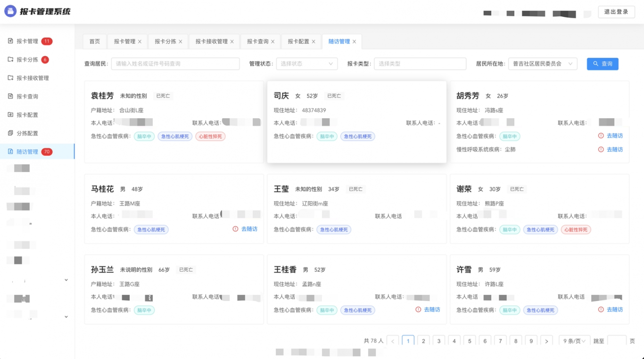
Task: Click the warning icon beside 王桂香's 去随访
Action: (418, 310)
